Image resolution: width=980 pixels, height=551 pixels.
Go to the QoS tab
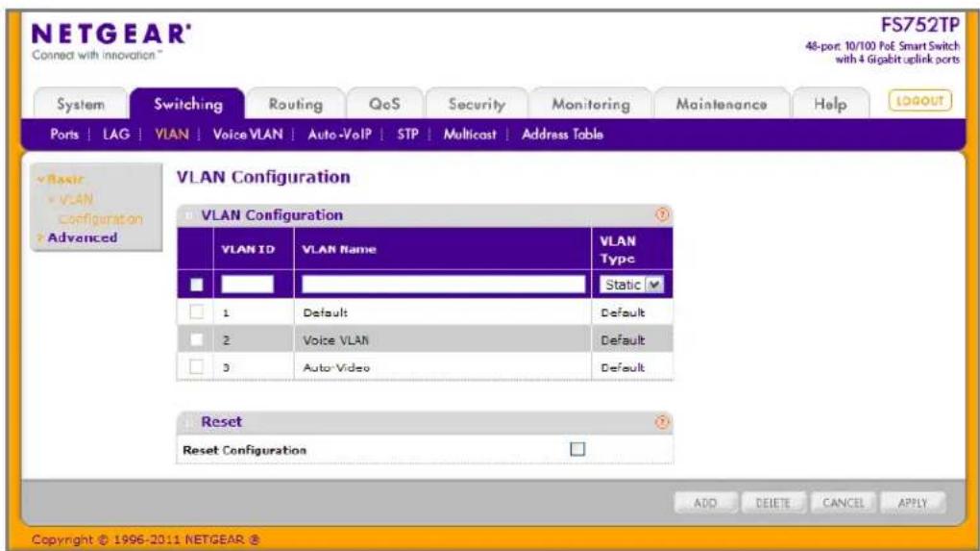tap(384, 104)
